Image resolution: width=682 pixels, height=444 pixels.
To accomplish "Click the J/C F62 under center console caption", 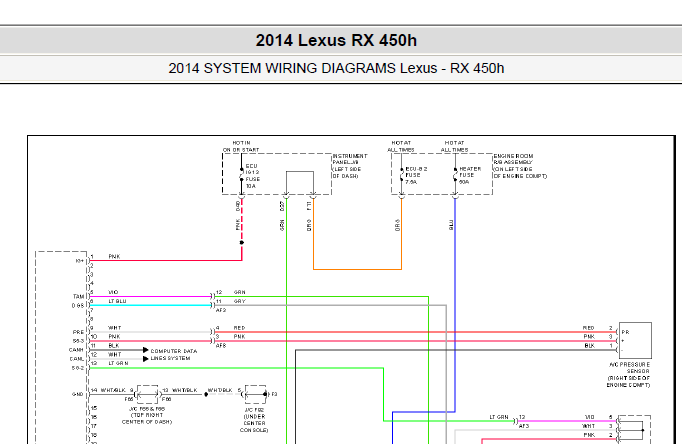I will [x=254, y=420].
